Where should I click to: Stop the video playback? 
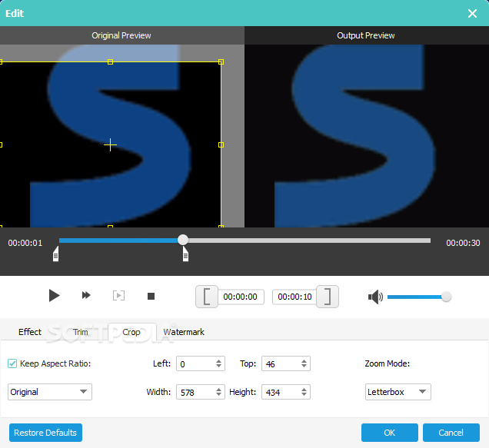click(151, 296)
